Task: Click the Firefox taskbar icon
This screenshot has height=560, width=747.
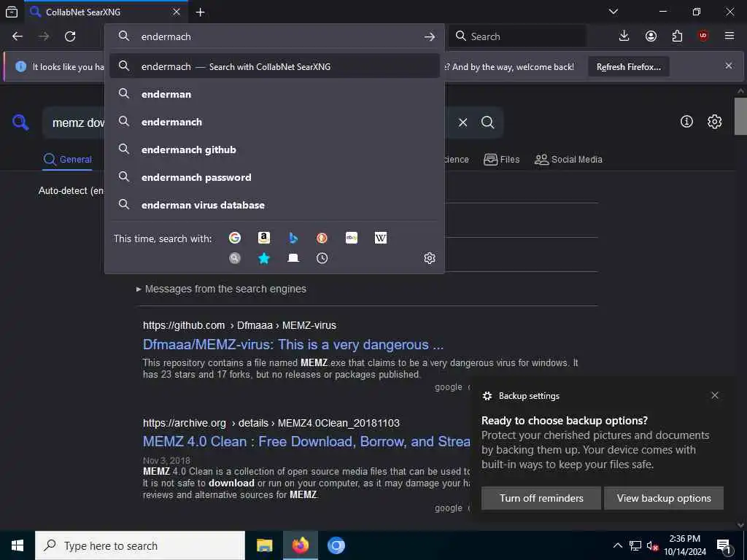Action: (x=300, y=545)
